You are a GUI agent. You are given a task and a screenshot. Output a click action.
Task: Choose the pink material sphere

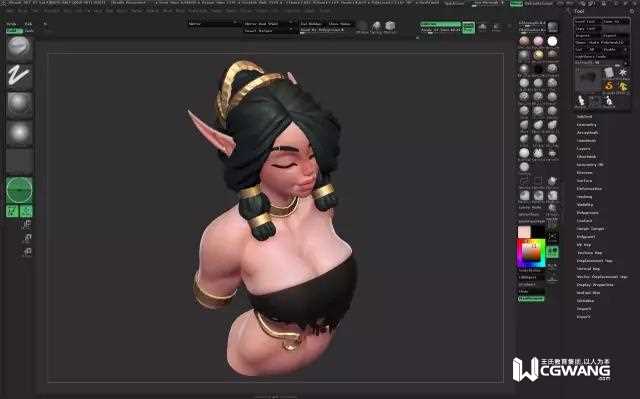pos(538,41)
